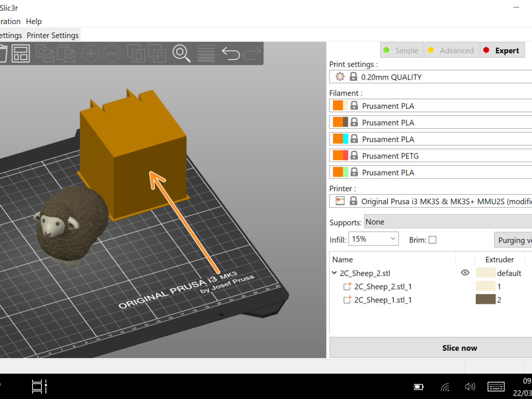Select the search magnifier tool

[181, 53]
